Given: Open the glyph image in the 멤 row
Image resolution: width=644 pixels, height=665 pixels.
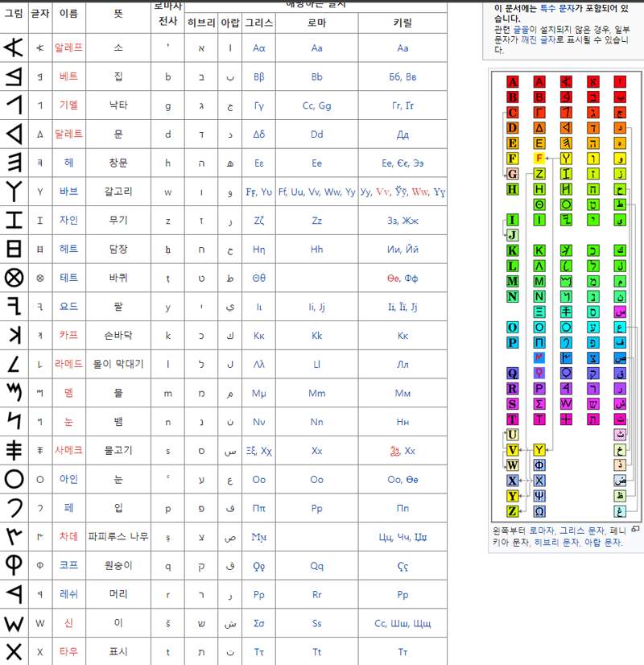Looking at the screenshot, I should [14, 393].
